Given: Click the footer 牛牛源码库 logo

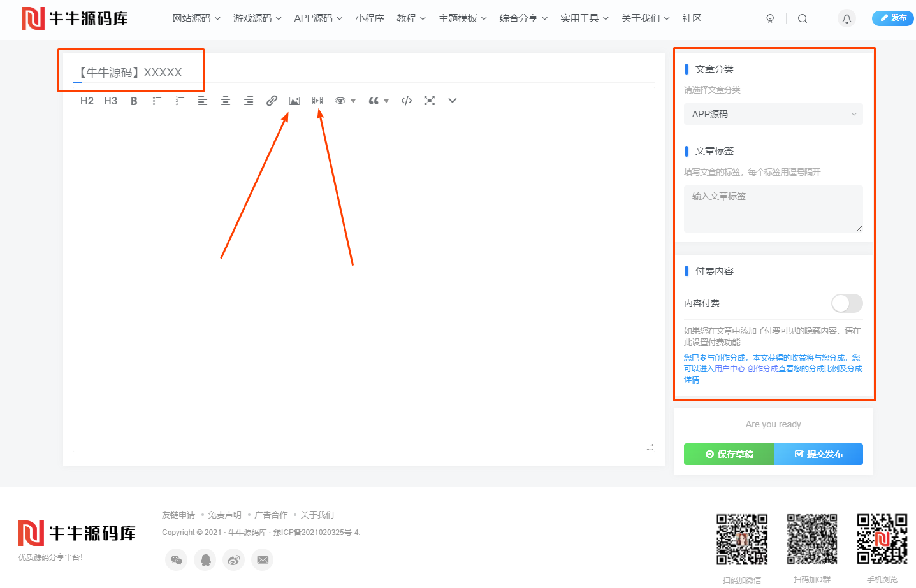Looking at the screenshot, I should pos(77,533).
